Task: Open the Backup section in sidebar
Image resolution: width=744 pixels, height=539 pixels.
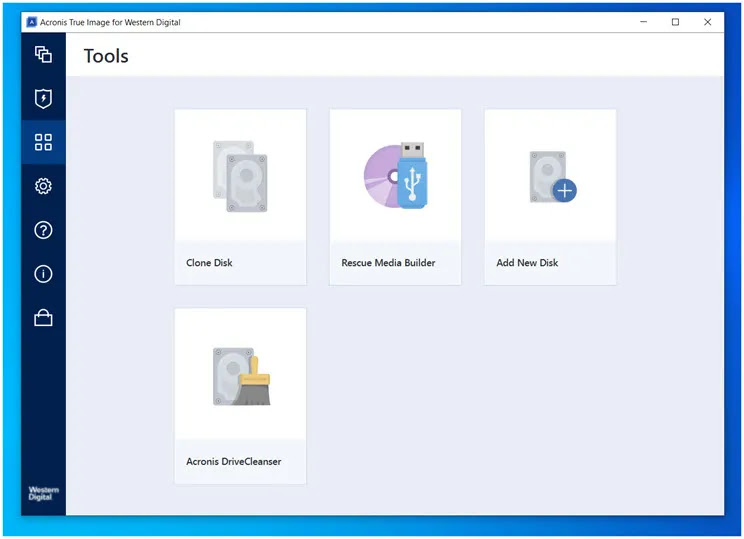Action: [43, 55]
